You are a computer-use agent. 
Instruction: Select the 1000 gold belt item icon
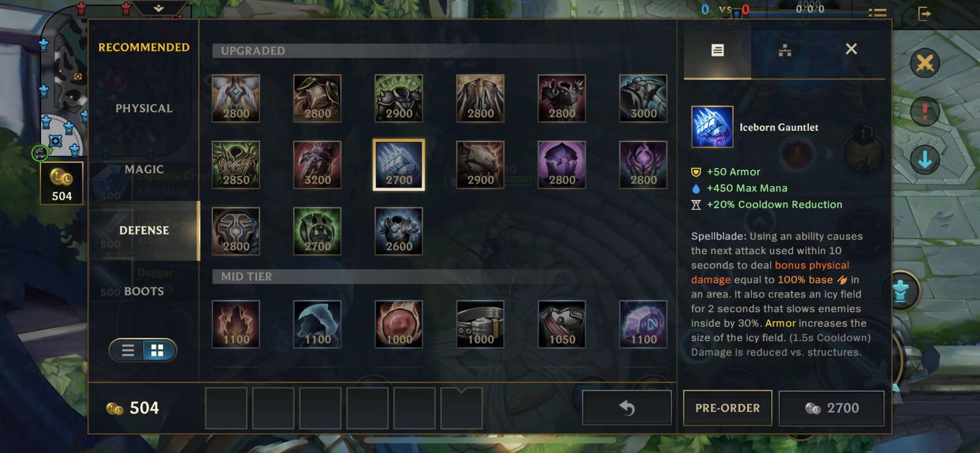[x=480, y=324]
